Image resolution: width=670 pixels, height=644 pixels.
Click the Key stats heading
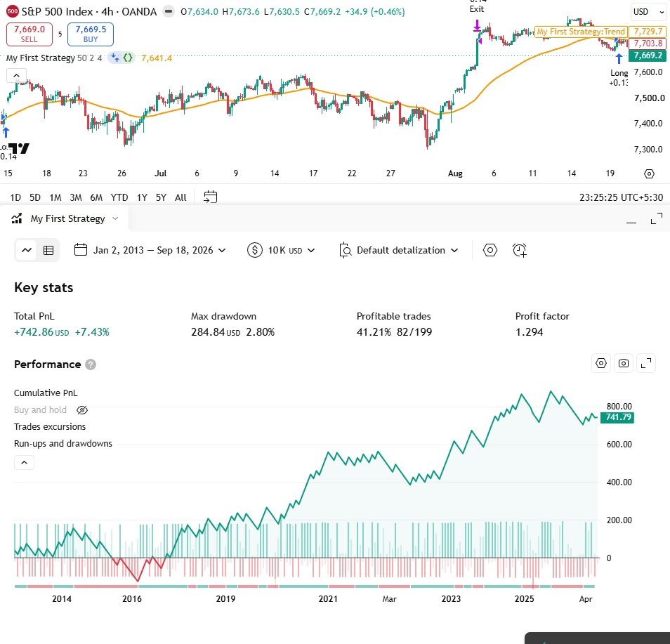pyautogui.click(x=44, y=288)
